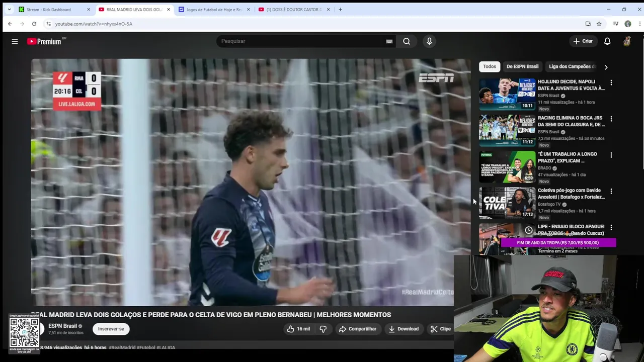Go back in browser history

pyautogui.click(x=10, y=24)
